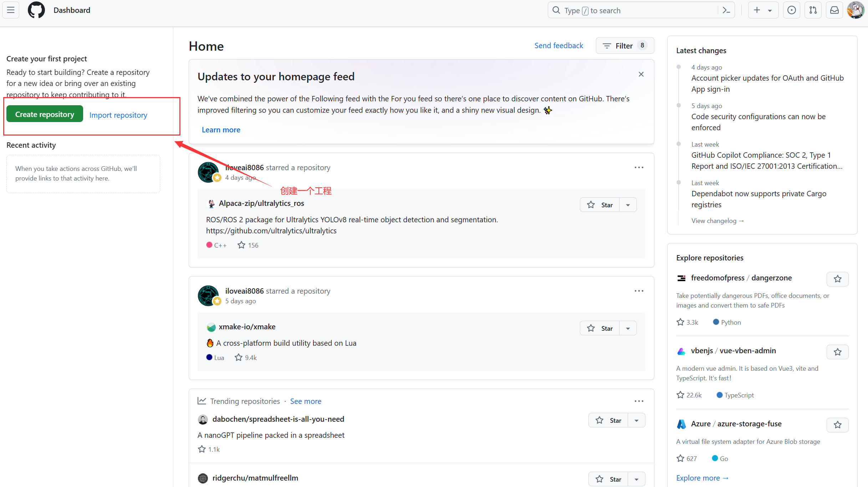
Task: Open the Issues icon in header
Action: pos(791,10)
